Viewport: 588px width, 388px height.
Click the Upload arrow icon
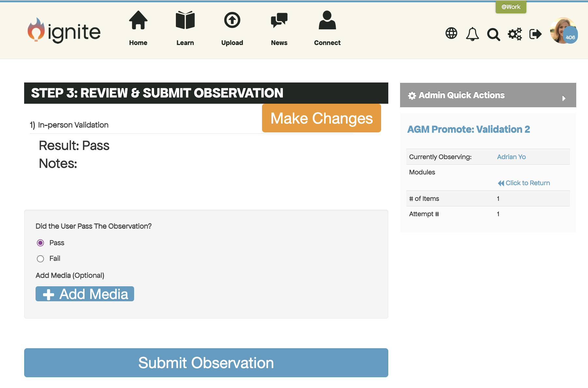point(232,21)
